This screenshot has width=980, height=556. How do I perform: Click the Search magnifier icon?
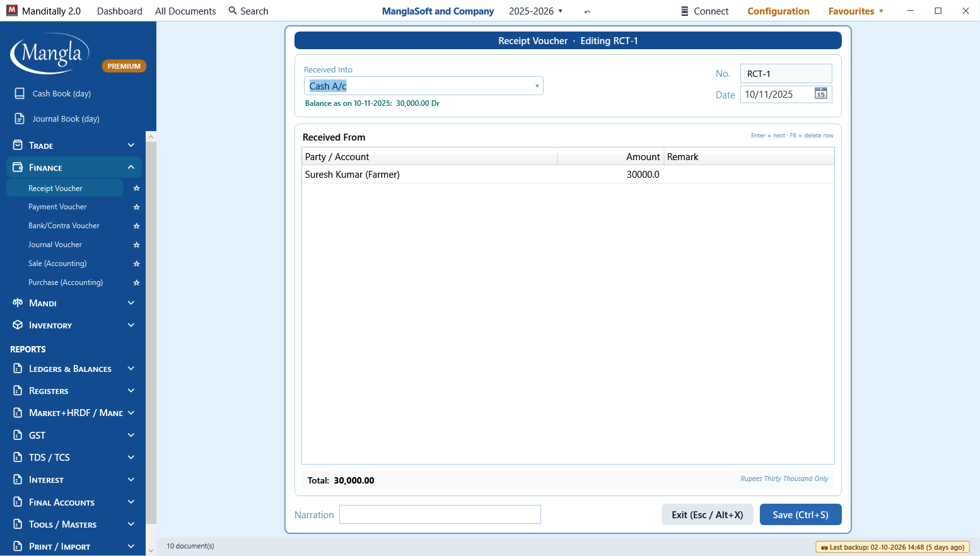(x=233, y=11)
